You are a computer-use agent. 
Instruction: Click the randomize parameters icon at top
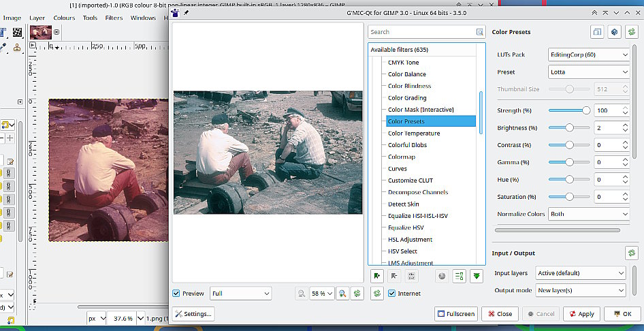[614, 32]
